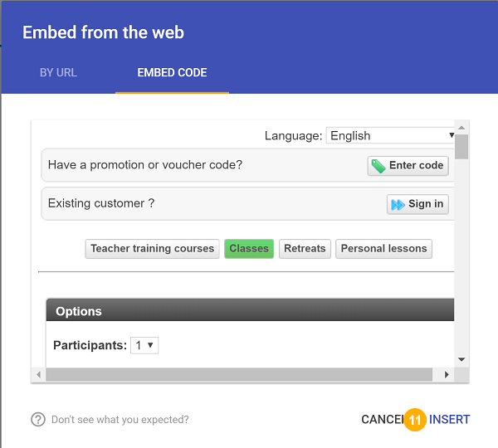Click the INSERT button
The width and height of the screenshot is (498, 448).
point(449,420)
